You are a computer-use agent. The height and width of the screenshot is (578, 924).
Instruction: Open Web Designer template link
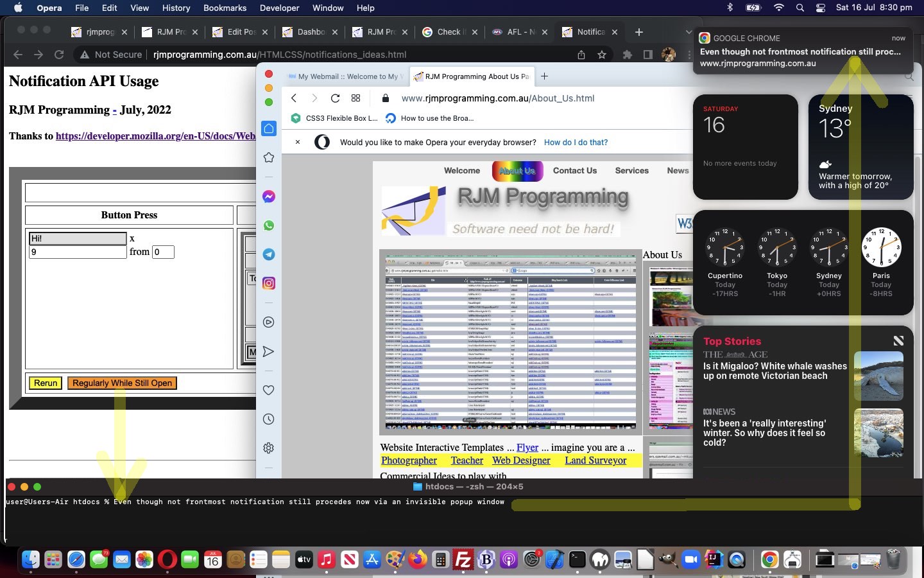(521, 460)
